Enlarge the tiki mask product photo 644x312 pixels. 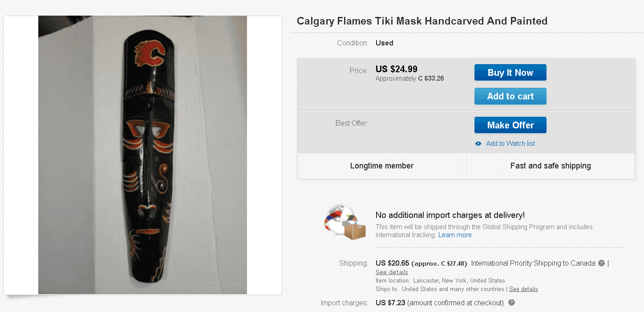pos(142,155)
